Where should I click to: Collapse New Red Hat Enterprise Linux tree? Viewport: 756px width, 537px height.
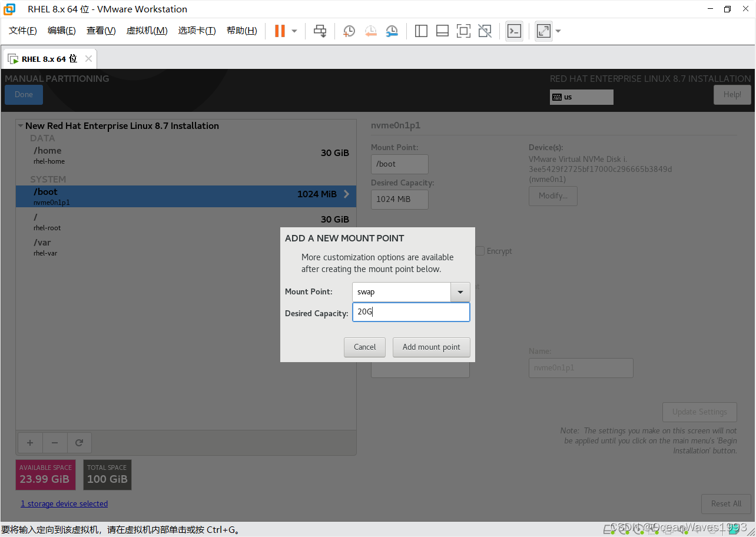click(21, 125)
